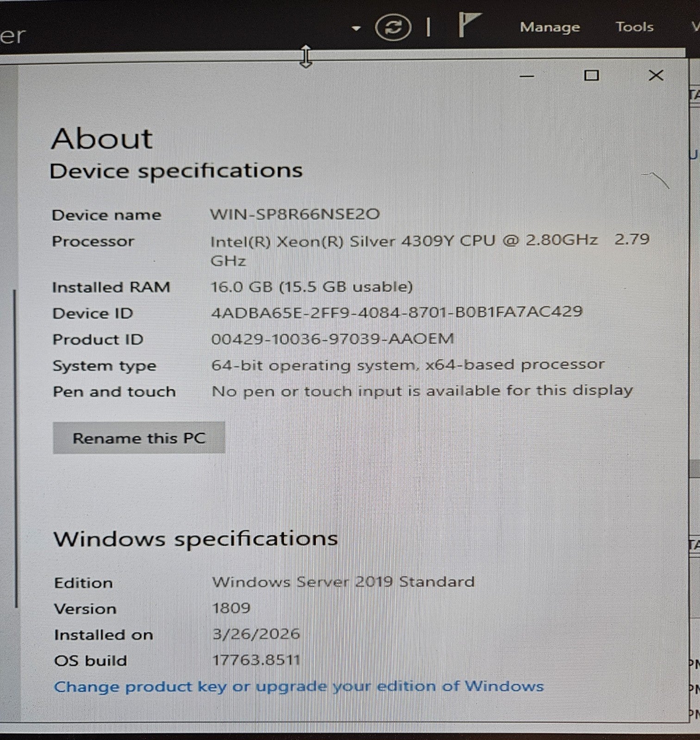The width and height of the screenshot is (700, 740).
Task: Select Product ID 00429-10036-97039-AAOEM
Action: (333, 339)
